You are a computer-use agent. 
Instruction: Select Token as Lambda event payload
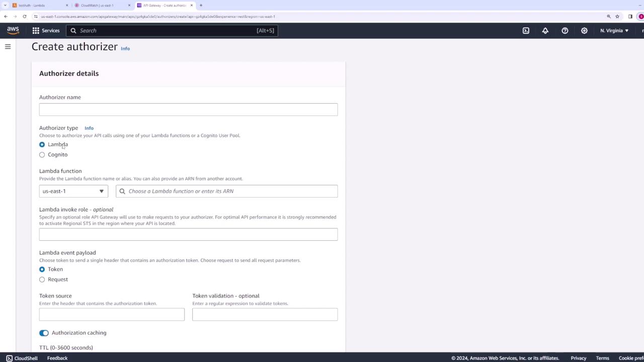[x=42, y=269]
